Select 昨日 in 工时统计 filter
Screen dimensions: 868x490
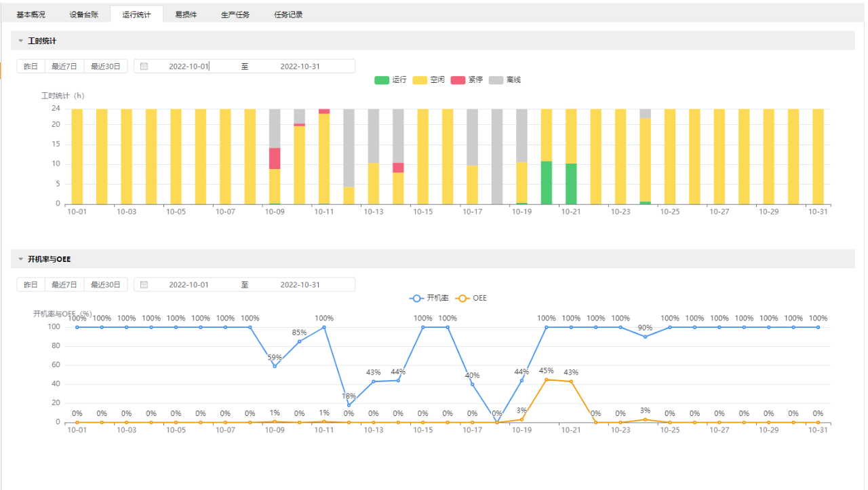coord(31,67)
